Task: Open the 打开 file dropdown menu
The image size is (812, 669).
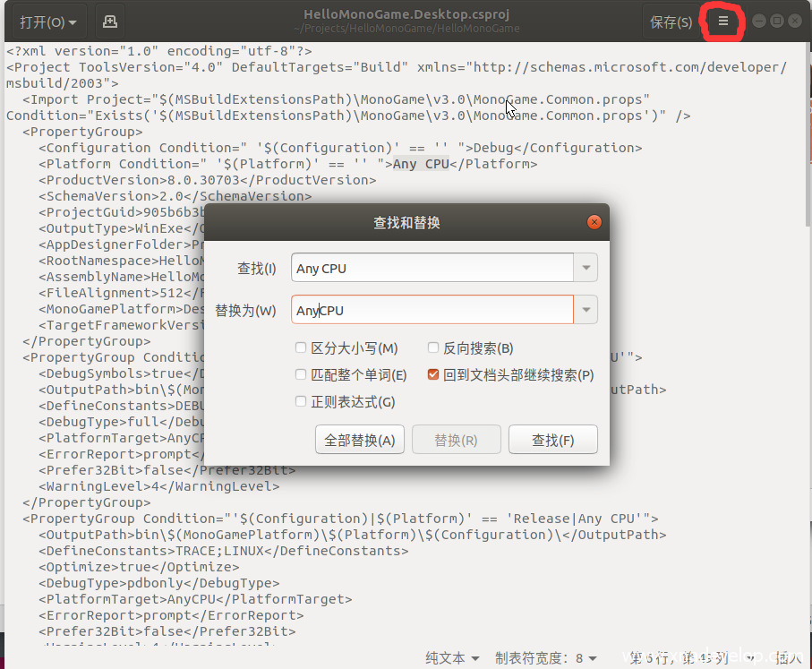Action: 47,21
